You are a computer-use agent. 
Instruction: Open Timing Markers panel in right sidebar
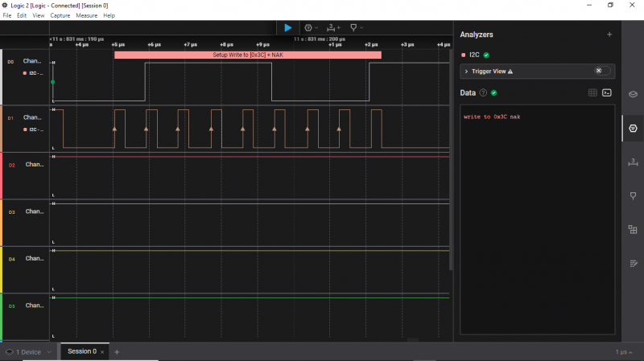pyautogui.click(x=633, y=195)
